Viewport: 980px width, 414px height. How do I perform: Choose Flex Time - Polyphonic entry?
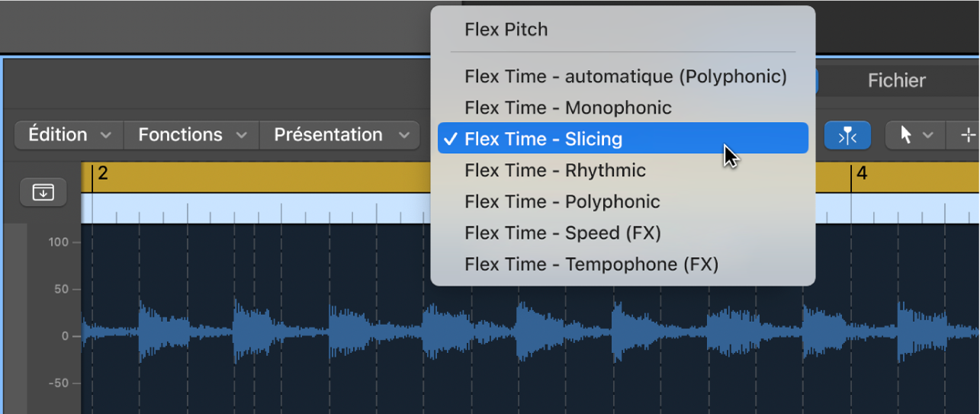pos(561,201)
